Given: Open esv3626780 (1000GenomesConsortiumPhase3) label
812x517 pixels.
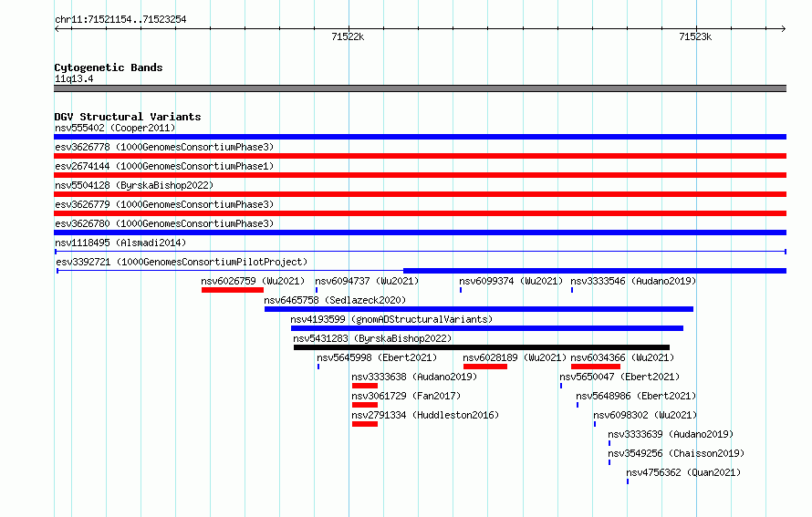Looking at the screenshot, I should pyautogui.click(x=164, y=223).
